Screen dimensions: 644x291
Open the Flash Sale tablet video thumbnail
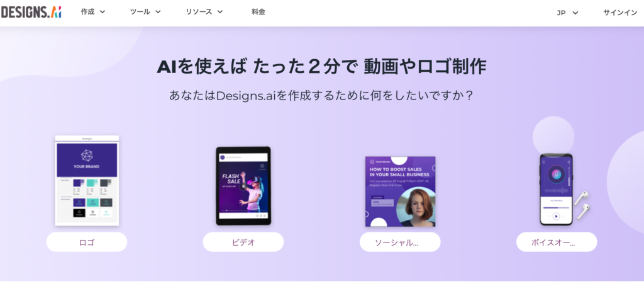tap(243, 186)
